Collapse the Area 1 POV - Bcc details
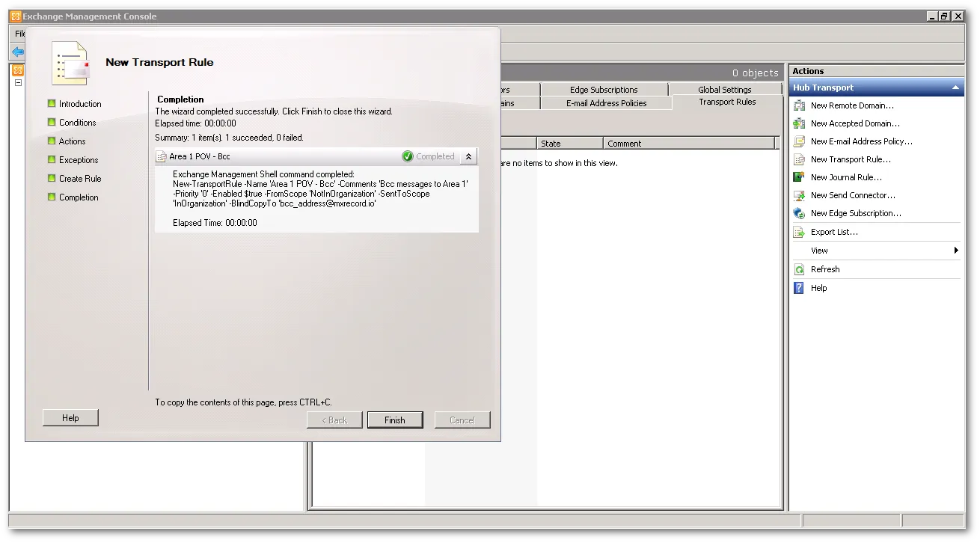980x543 pixels. click(x=468, y=156)
